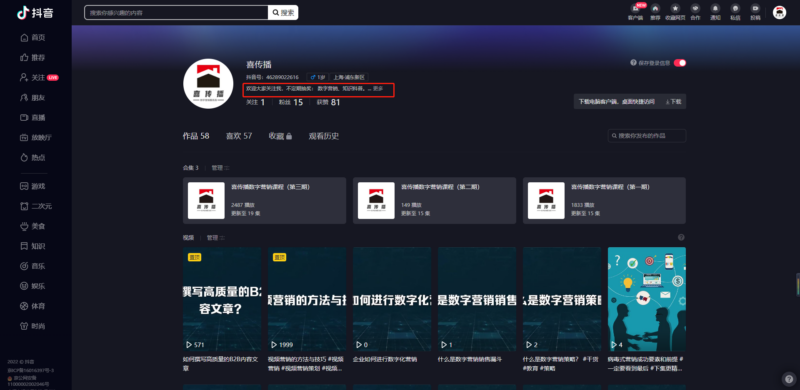Focus the top search input field
Image resolution: width=800 pixels, height=390 pixels.
click(x=176, y=13)
